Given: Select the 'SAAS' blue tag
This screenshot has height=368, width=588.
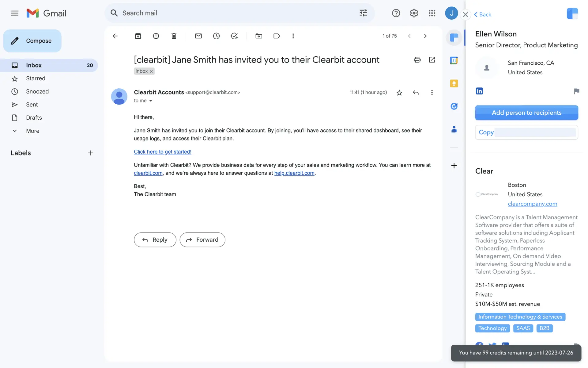Looking at the screenshot, I should (523, 328).
